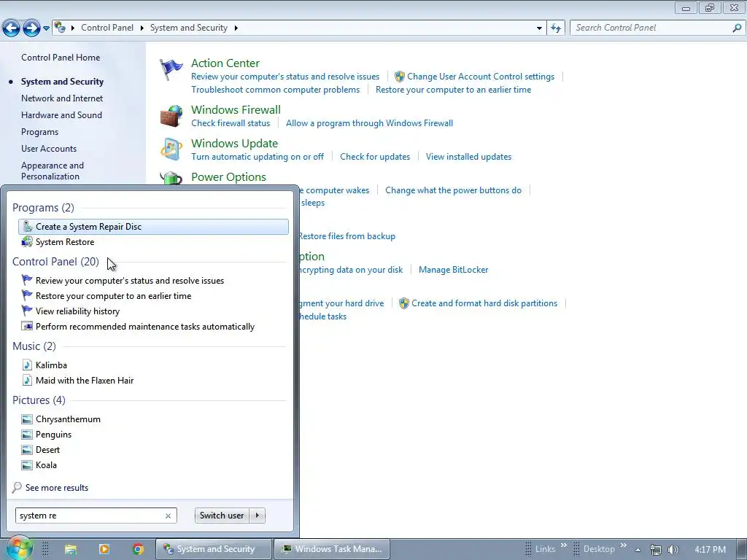
Task: Click the clock showing 4:17 PM
Action: tap(710, 550)
